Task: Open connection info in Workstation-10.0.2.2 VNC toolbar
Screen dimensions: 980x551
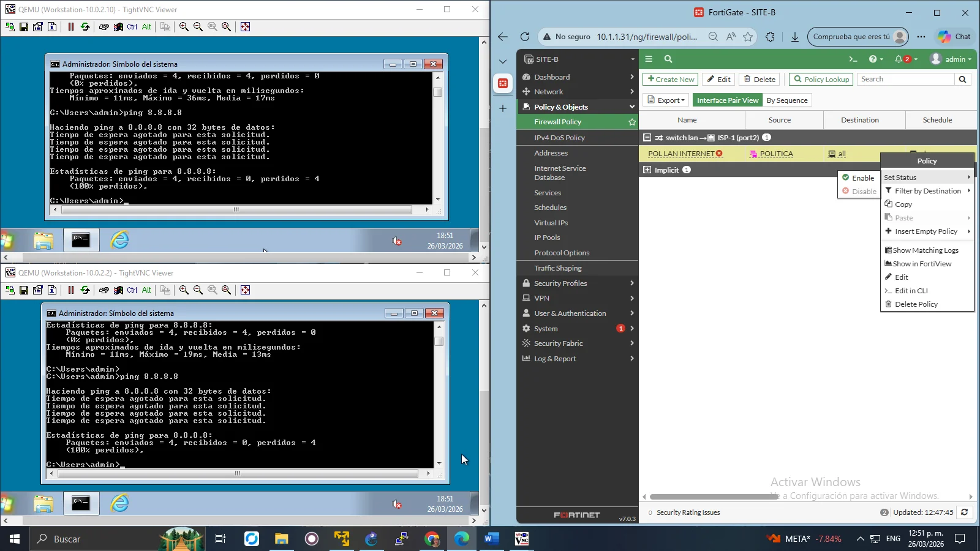Action: tap(52, 290)
